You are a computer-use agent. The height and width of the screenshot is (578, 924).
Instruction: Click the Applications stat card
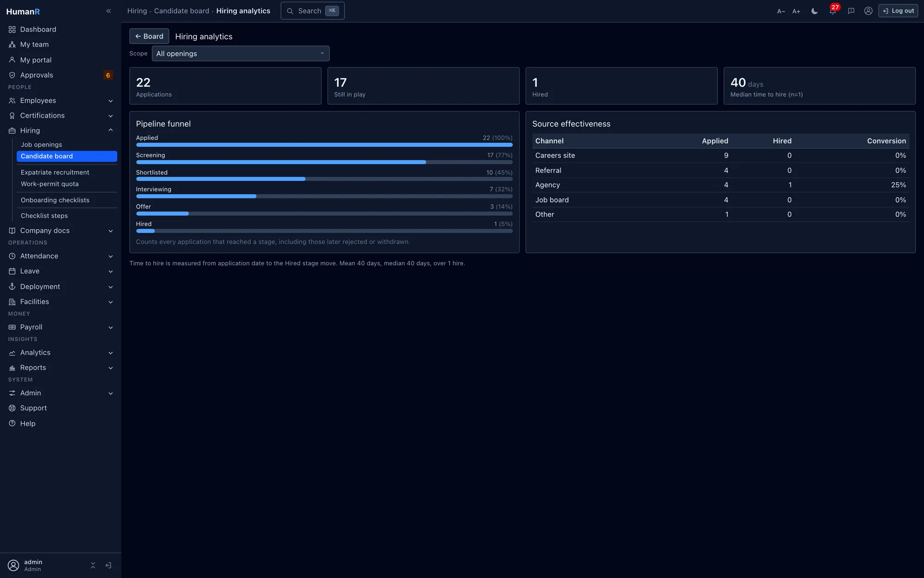point(225,86)
